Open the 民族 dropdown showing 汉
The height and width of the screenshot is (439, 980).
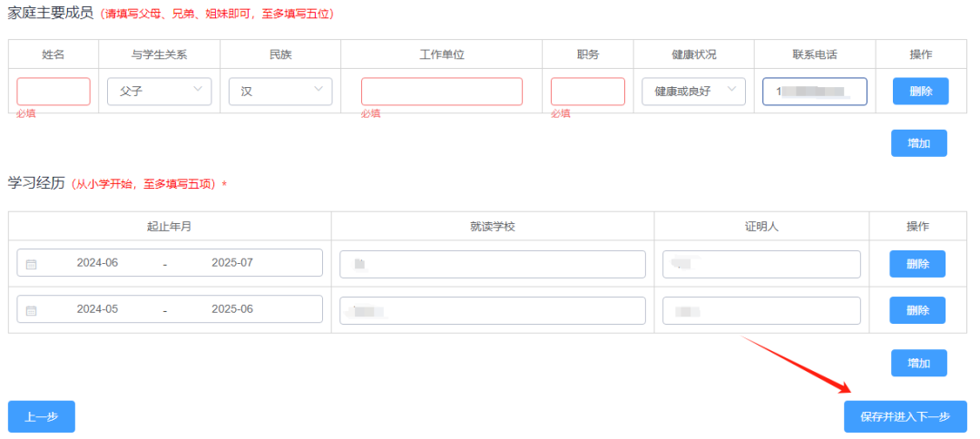coord(280,92)
